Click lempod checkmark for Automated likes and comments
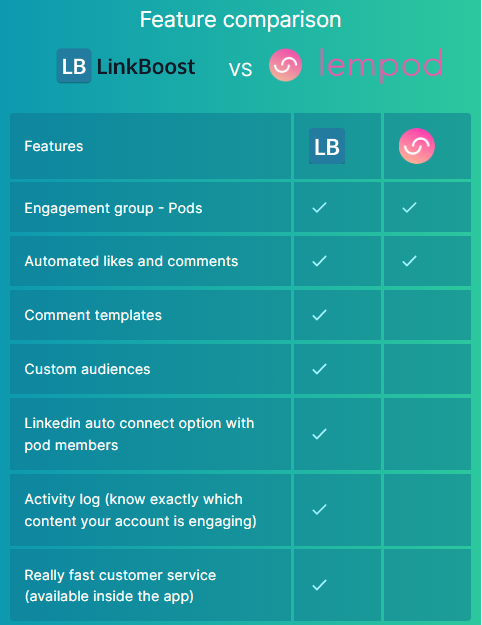 point(409,261)
